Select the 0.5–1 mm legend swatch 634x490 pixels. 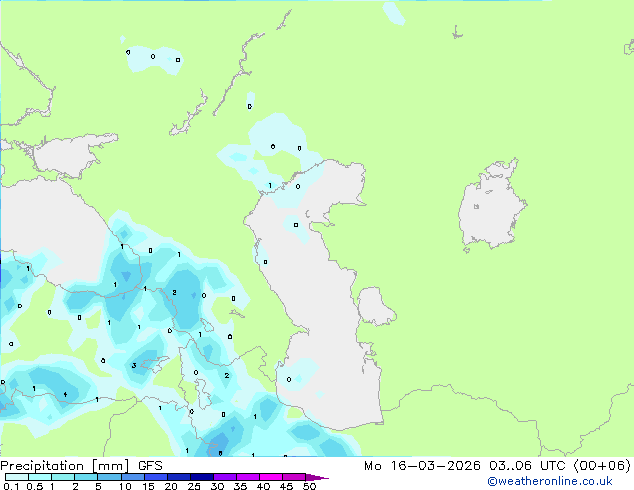tap(40, 477)
